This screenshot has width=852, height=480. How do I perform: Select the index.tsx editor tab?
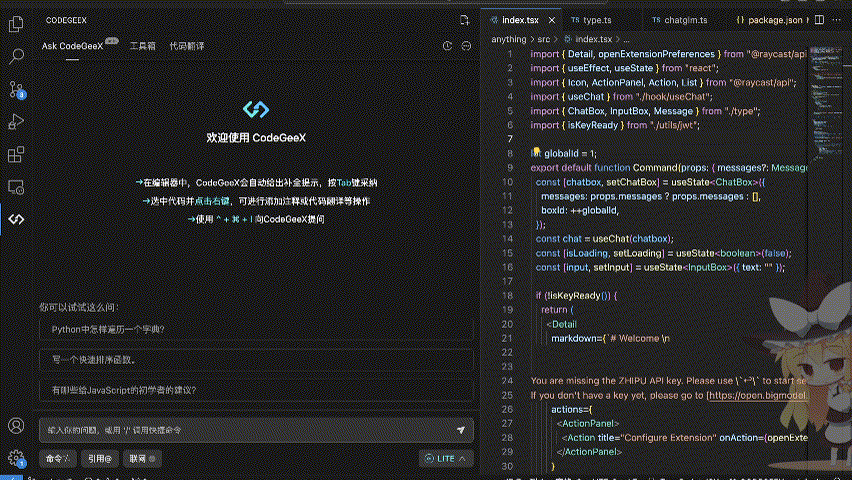520,20
